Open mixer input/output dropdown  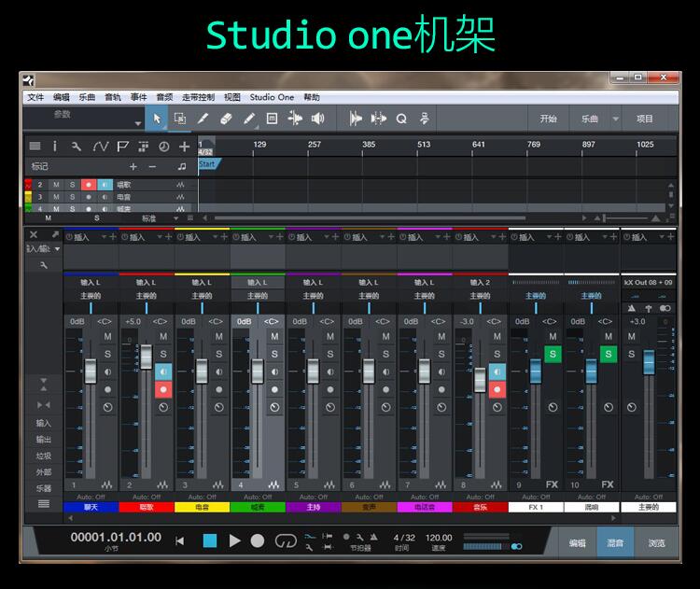[43, 248]
